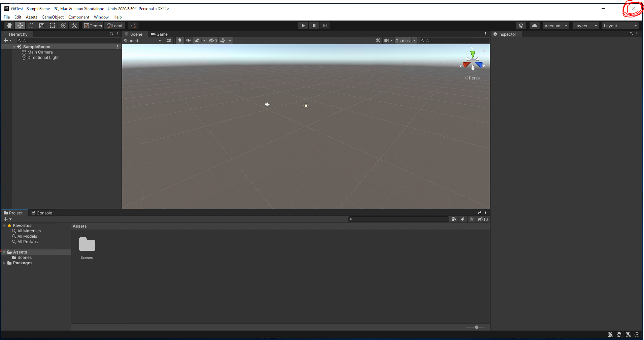Toggle 2D scene view mode
Viewport: 644px width, 340px height.
coord(169,40)
